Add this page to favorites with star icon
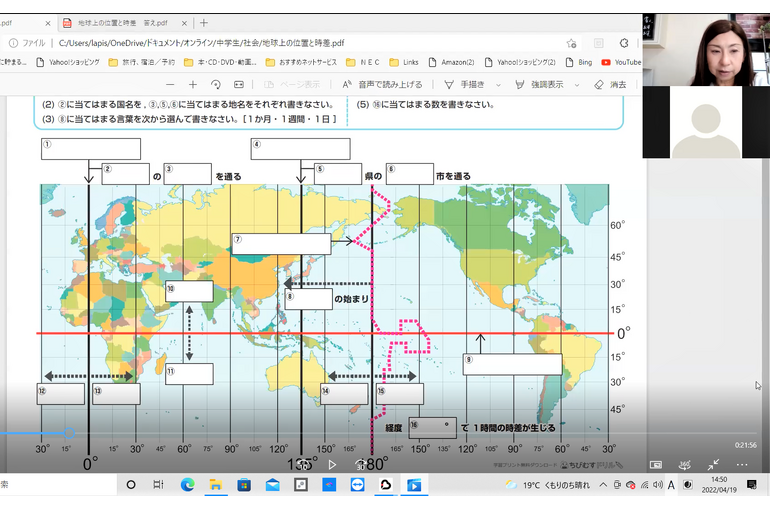 point(571,43)
